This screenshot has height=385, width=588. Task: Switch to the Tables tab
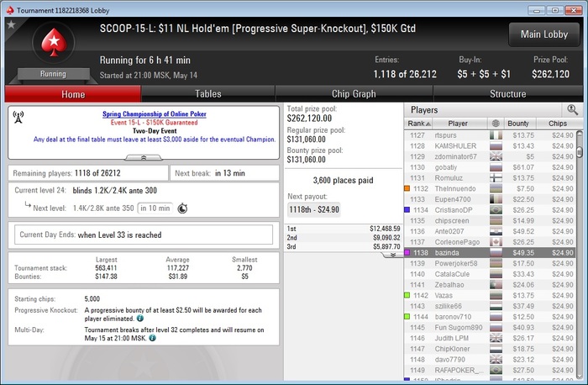click(x=208, y=94)
